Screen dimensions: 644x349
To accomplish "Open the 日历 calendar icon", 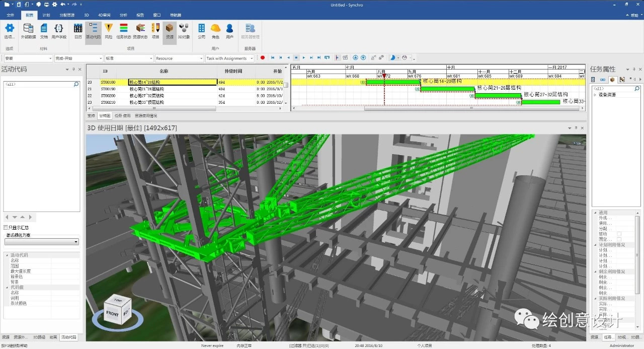I will click(78, 28).
